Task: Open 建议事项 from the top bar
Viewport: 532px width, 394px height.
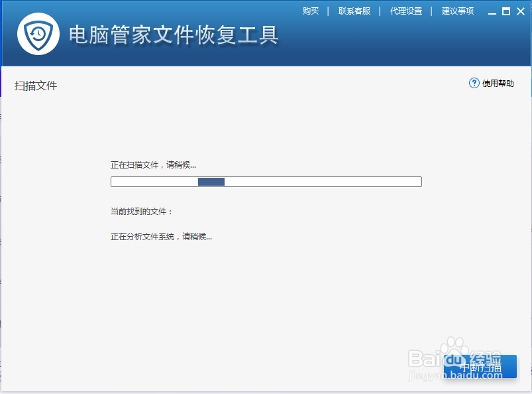Action: click(x=456, y=11)
